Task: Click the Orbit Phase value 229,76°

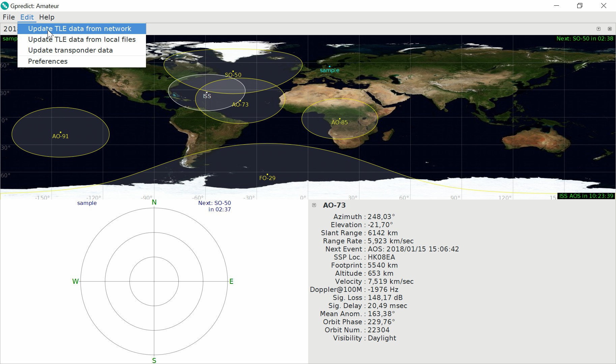Action: pos(381,322)
